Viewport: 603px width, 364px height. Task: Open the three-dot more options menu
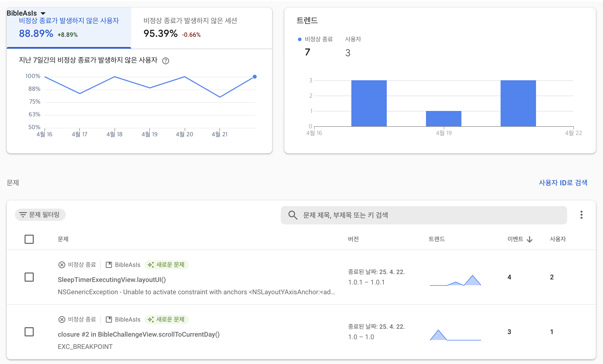tap(581, 215)
